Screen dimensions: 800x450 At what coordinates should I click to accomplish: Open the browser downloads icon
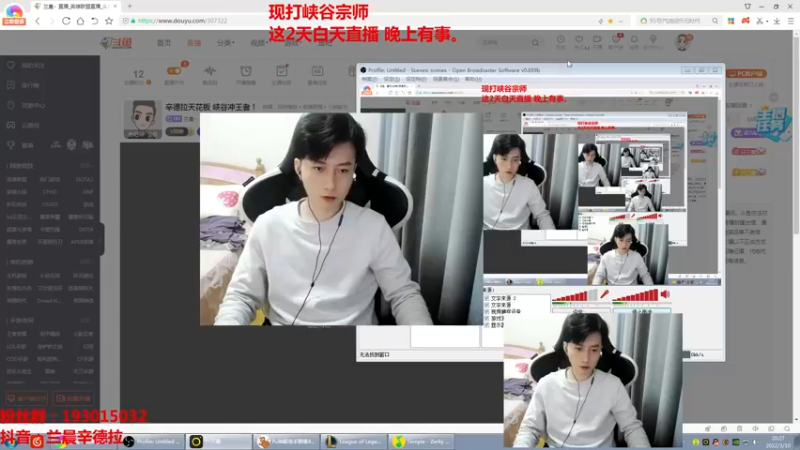[x=777, y=21]
